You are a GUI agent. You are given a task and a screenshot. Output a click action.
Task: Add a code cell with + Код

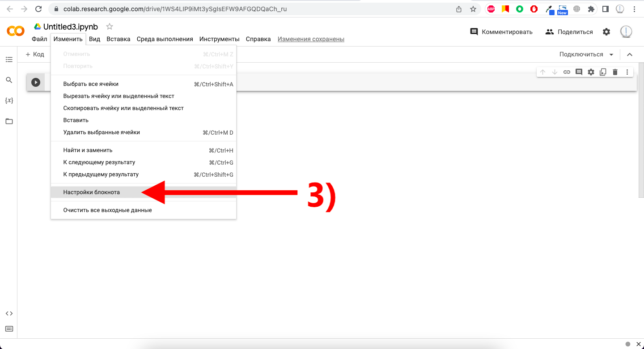coord(35,55)
